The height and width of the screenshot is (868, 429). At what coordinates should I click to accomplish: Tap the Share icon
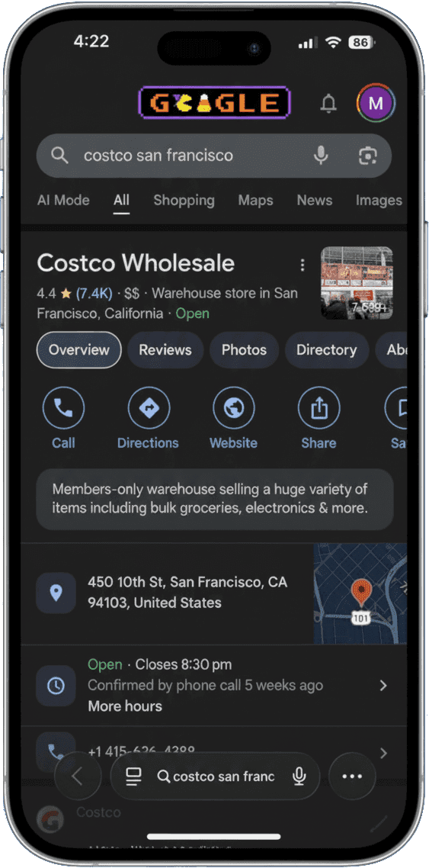click(x=319, y=409)
